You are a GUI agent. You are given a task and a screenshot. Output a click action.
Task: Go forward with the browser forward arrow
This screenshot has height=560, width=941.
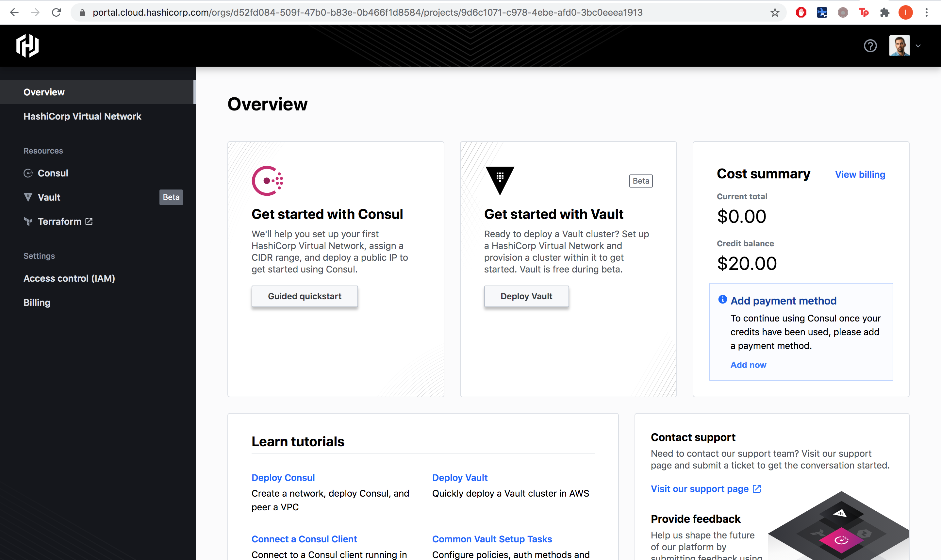click(35, 12)
